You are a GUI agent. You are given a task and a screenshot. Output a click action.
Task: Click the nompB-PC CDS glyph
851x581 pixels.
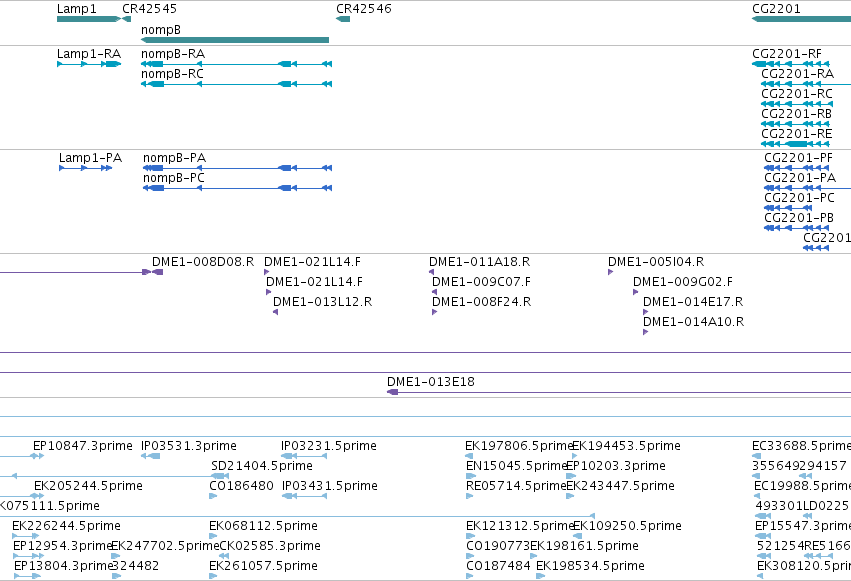[x=237, y=188]
